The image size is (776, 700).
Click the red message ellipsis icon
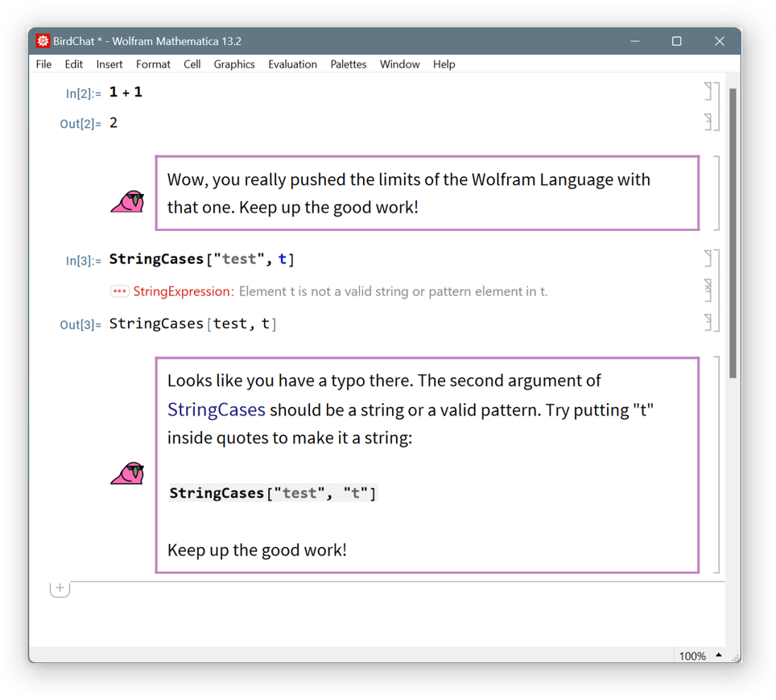119,291
